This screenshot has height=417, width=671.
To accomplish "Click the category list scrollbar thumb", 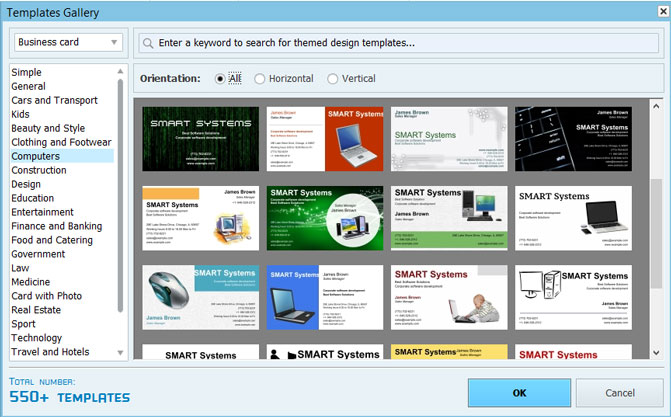I will click(120, 196).
